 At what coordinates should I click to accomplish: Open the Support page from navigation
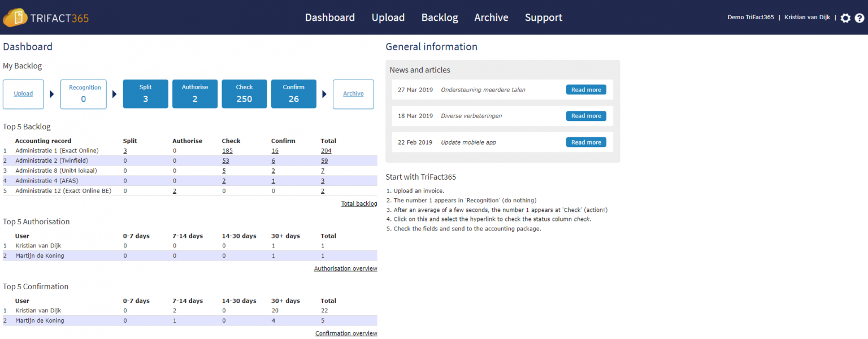543,18
